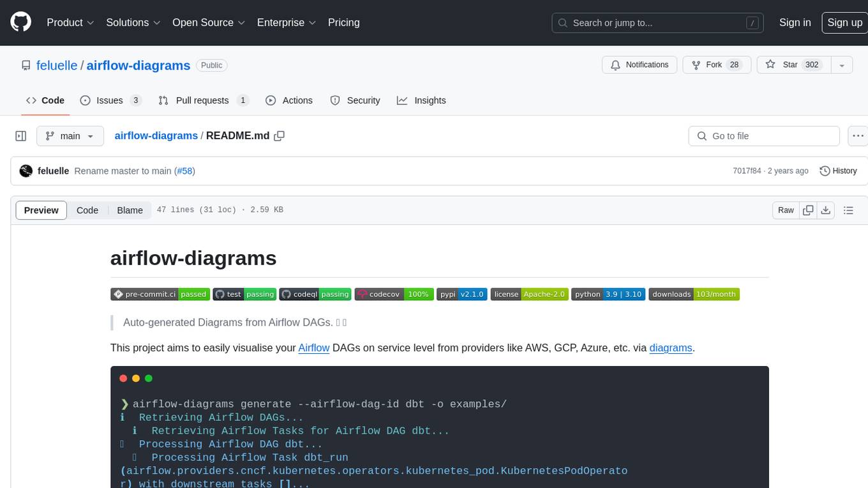Open pull request #58 link
The height and width of the screenshot is (488, 868).
point(184,171)
